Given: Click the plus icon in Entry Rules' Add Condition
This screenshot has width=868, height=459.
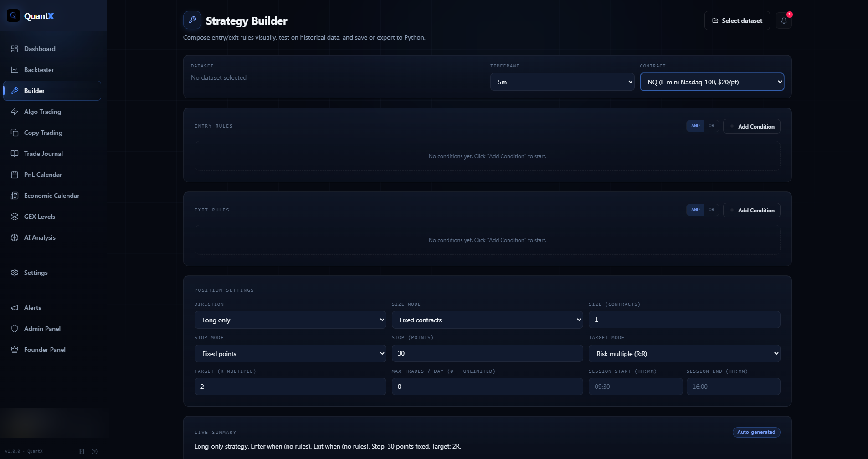Looking at the screenshot, I should click(732, 126).
